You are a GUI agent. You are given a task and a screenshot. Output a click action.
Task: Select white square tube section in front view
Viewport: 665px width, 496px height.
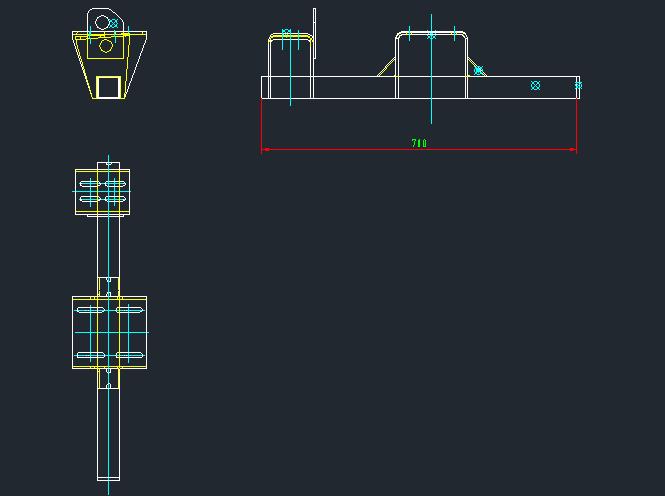click(108, 87)
